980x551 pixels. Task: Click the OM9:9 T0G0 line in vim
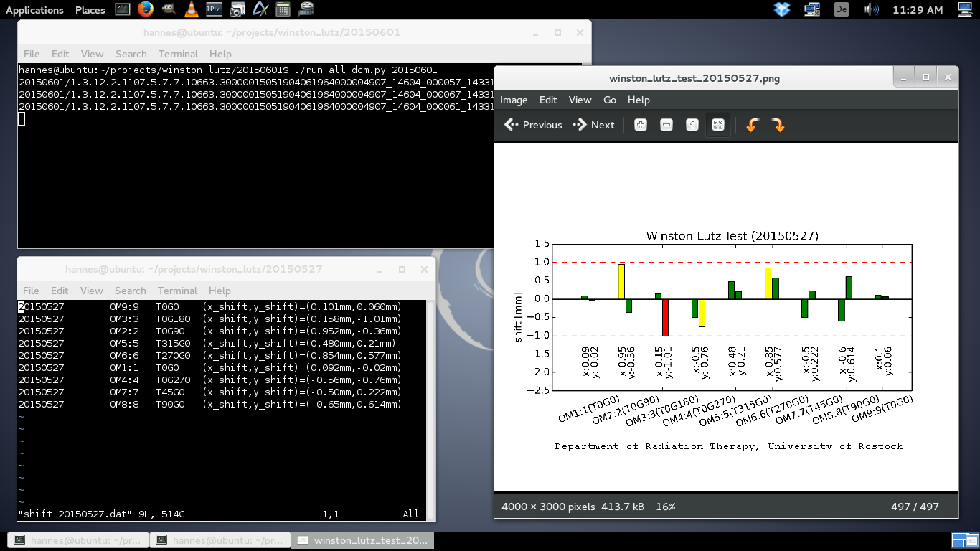pos(209,307)
